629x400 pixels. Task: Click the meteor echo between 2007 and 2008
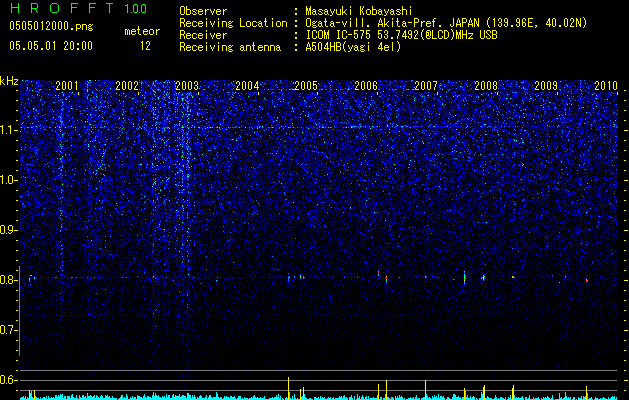pyautogui.click(x=465, y=277)
